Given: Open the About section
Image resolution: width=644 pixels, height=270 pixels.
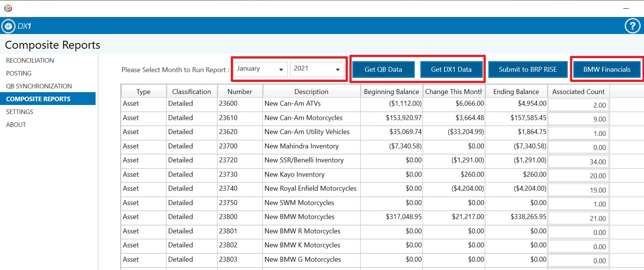Looking at the screenshot, I should [16, 125].
